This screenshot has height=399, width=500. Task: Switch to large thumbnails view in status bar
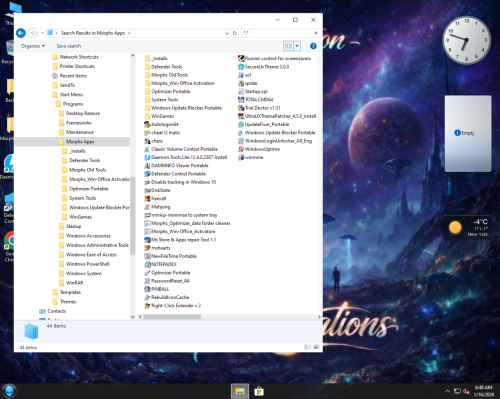(x=316, y=347)
